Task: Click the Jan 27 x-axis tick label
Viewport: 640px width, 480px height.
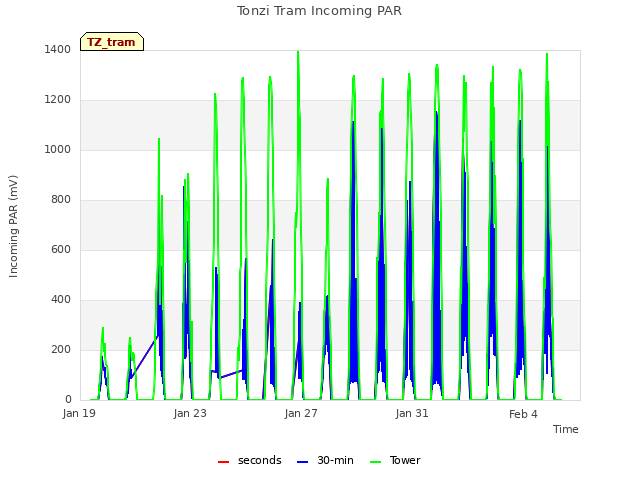Action: (301, 413)
